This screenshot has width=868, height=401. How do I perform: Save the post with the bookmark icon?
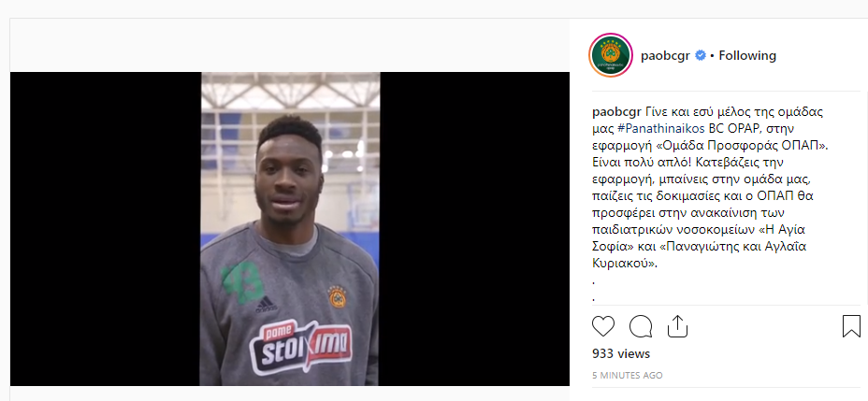851,326
